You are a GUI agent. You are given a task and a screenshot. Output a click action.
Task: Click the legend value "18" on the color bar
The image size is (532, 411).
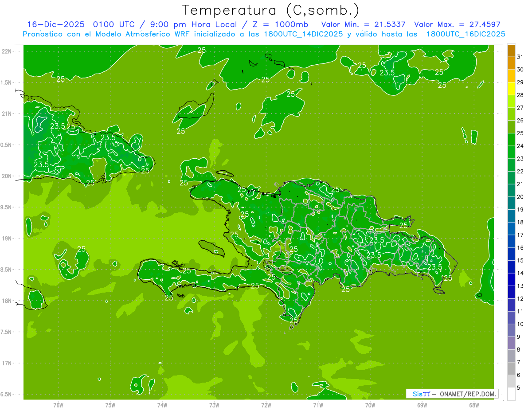pyautogui.click(x=520, y=222)
